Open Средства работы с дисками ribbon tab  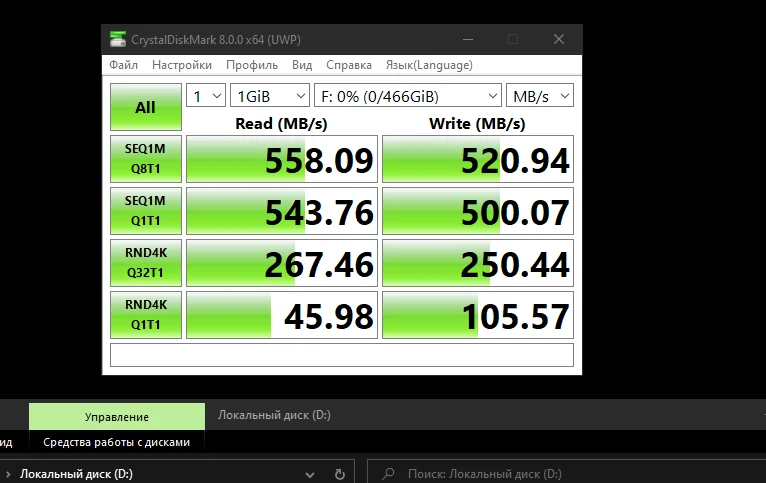tap(116, 442)
